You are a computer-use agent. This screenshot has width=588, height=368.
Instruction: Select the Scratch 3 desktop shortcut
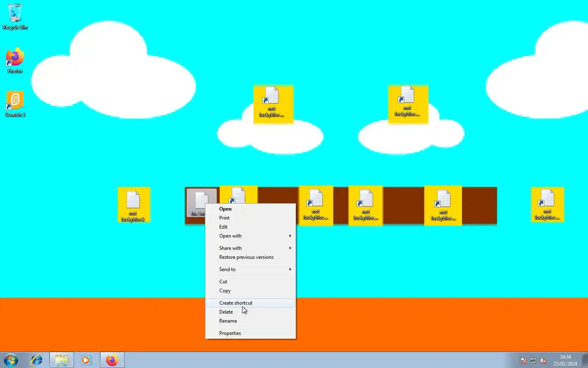point(15,104)
